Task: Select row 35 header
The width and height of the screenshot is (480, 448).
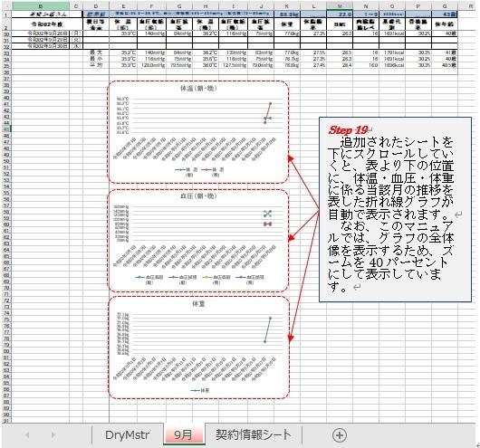Action: click(x=6, y=65)
